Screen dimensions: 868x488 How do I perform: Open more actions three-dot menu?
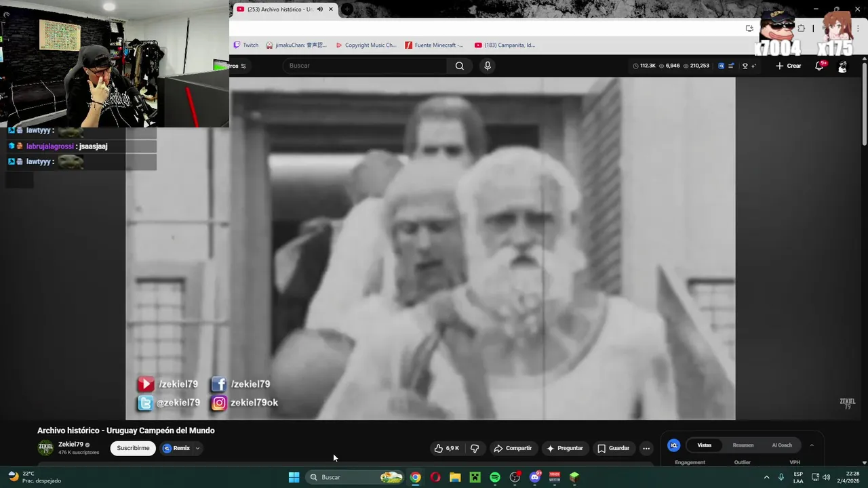pos(646,448)
